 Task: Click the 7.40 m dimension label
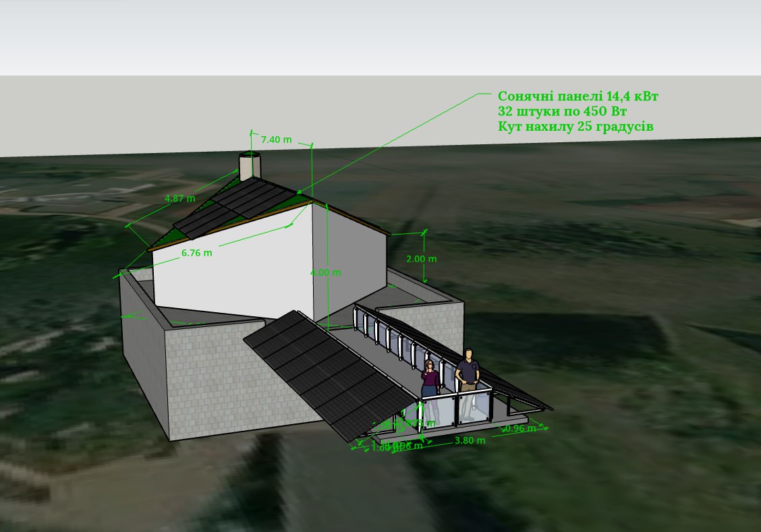(x=276, y=140)
